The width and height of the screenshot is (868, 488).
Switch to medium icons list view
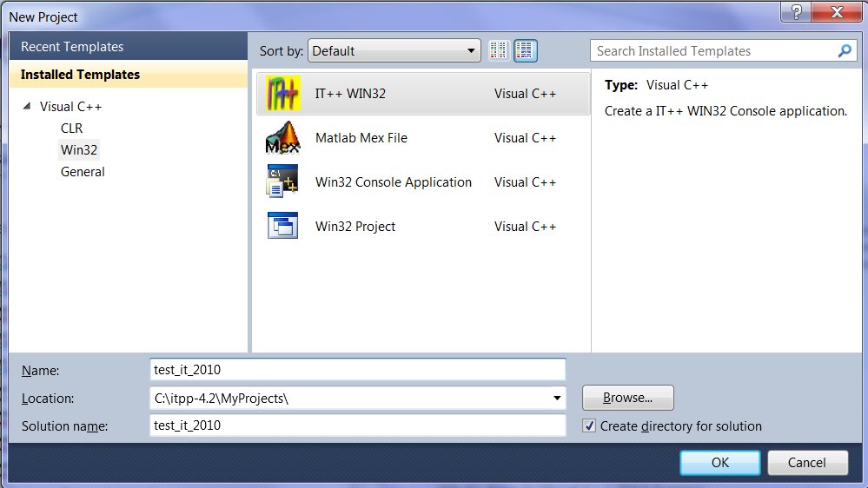pos(525,51)
